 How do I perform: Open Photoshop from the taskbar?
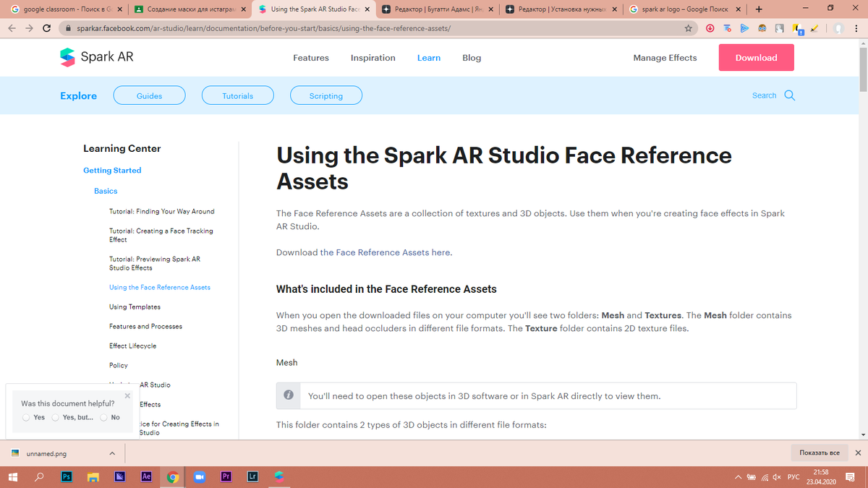click(67, 476)
